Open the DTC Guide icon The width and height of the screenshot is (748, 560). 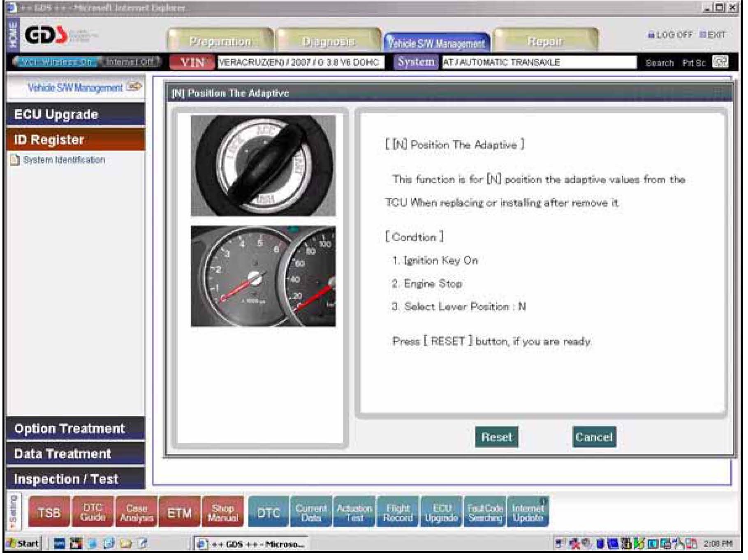(x=93, y=512)
